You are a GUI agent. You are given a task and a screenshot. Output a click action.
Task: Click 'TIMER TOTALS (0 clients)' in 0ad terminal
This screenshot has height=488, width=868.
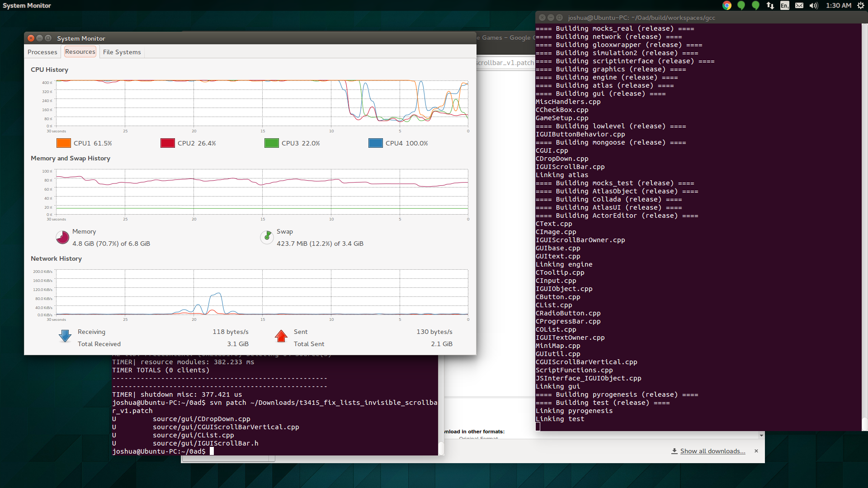[161, 370]
